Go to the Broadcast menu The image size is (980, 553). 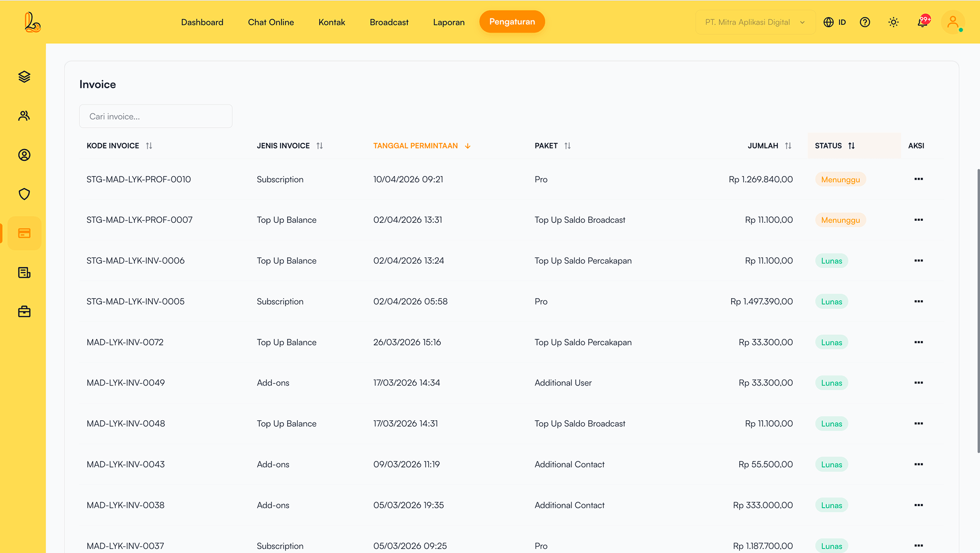pyautogui.click(x=389, y=22)
